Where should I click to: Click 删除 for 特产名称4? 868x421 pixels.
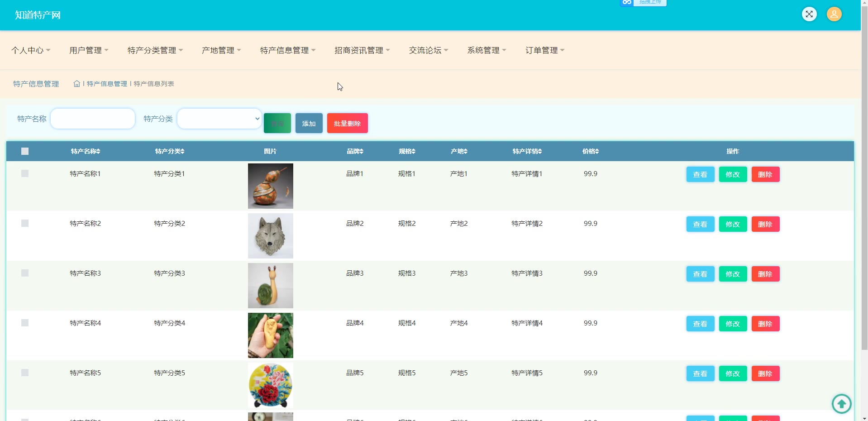tap(765, 324)
